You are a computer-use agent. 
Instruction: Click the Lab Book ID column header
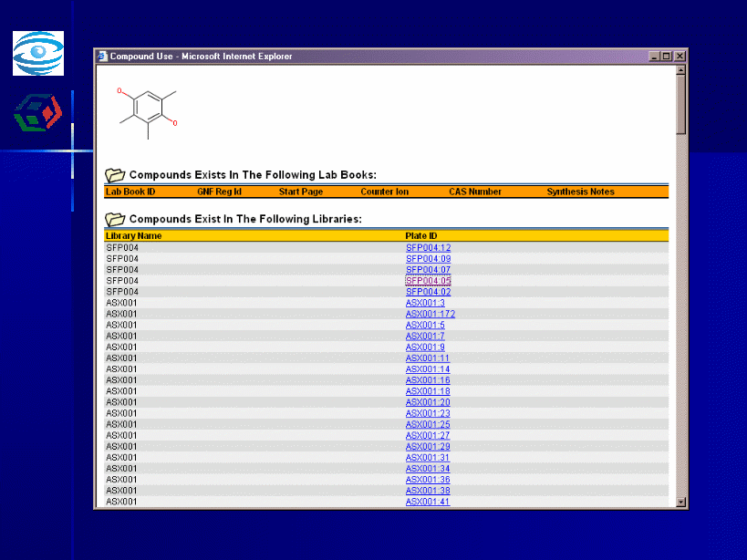tap(130, 192)
